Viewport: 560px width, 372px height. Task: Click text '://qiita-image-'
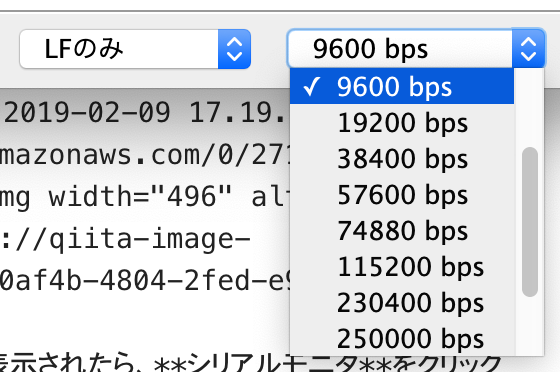(125, 239)
